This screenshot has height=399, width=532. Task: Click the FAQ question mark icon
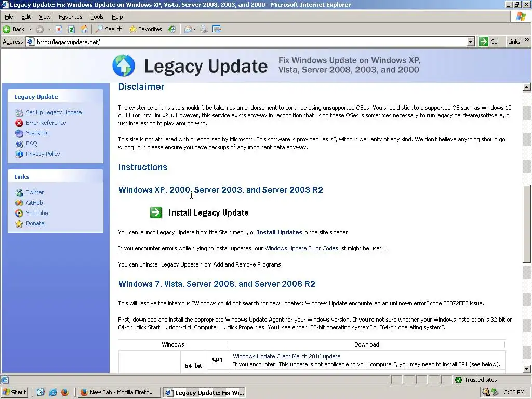[19, 143]
